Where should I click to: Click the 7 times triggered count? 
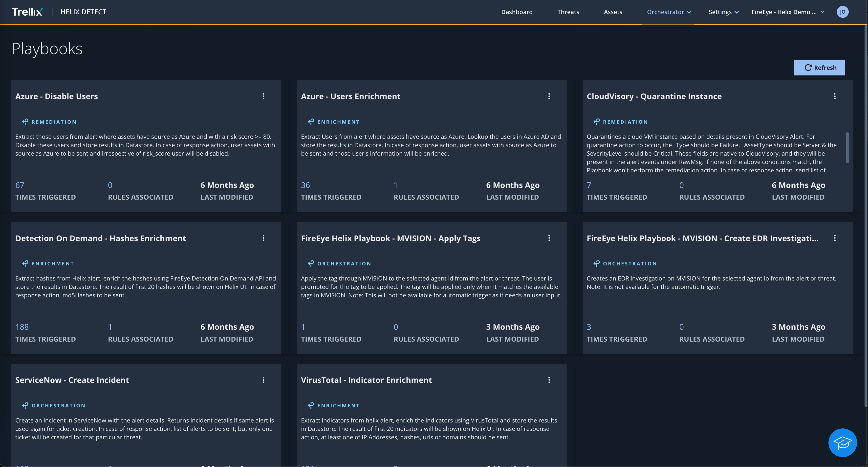[x=589, y=185]
